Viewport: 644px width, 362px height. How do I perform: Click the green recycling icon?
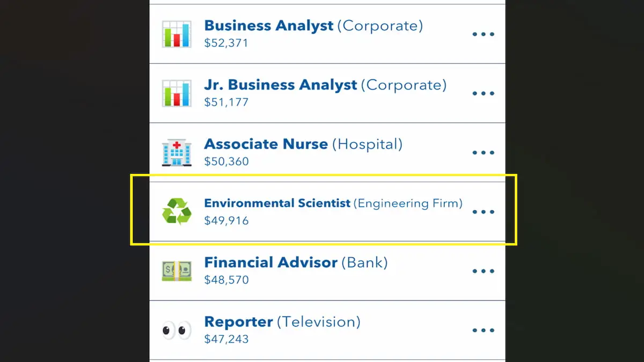[177, 212]
